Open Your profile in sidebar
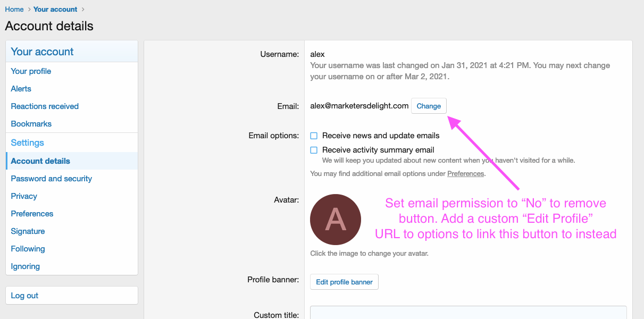Screen dimensions: 644x319 pos(31,71)
